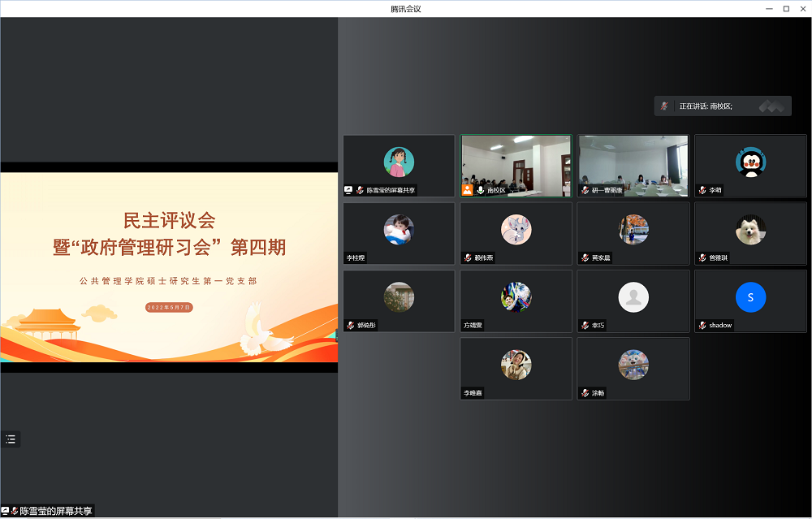Click the muted mic icon beside 曾雅琪
This screenshot has height=519, width=812.
702,258
